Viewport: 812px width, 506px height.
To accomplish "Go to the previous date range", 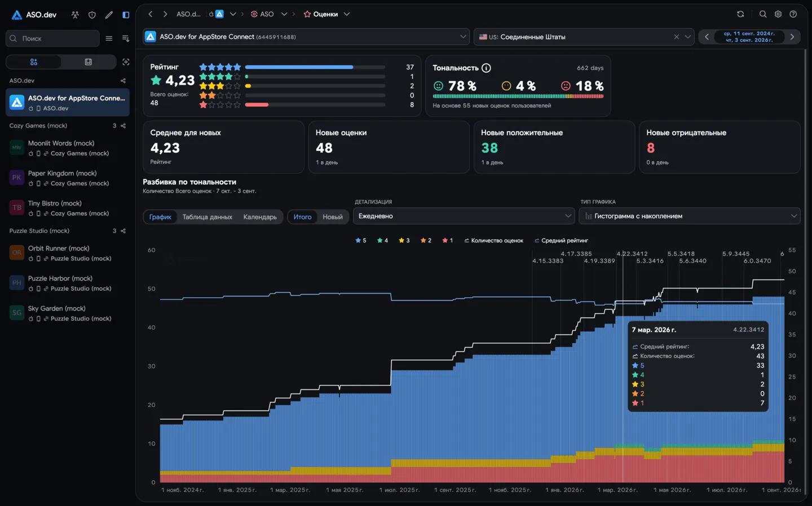I will coord(707,37).
